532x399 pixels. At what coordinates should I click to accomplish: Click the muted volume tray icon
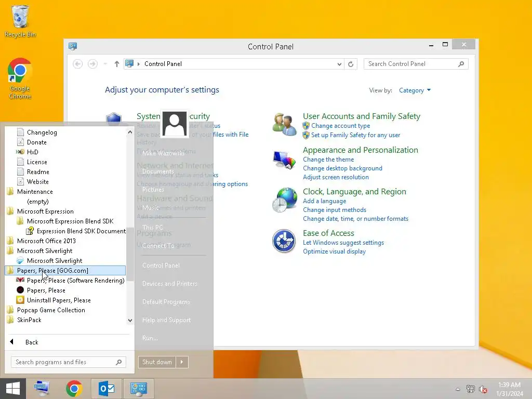coord(483,389)
